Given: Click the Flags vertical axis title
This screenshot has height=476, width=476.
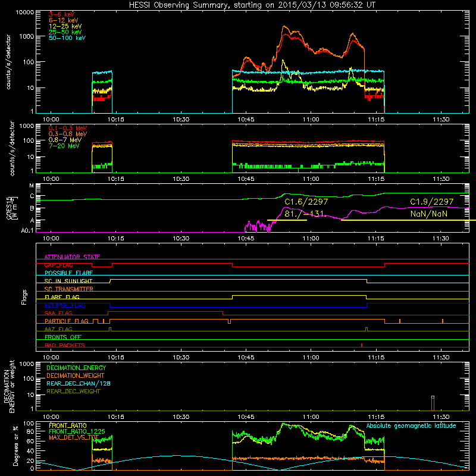Looking at the screenshot, I should pos(24,297).
